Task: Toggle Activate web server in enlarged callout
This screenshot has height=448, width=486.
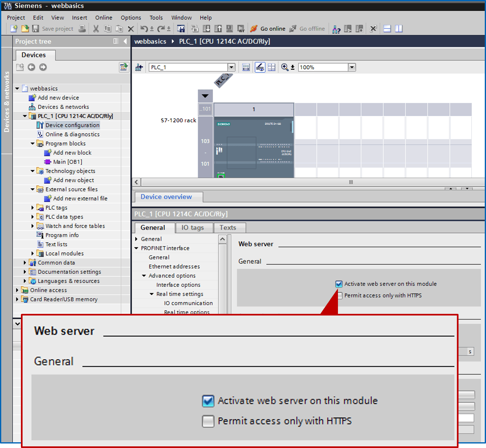Action: tap(208, 401)
